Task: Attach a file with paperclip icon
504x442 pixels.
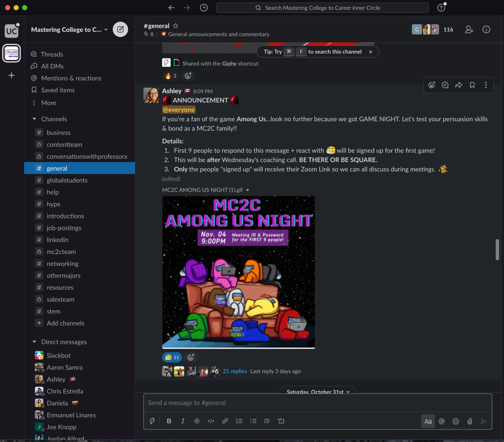Action: click(x=470, y=421)
